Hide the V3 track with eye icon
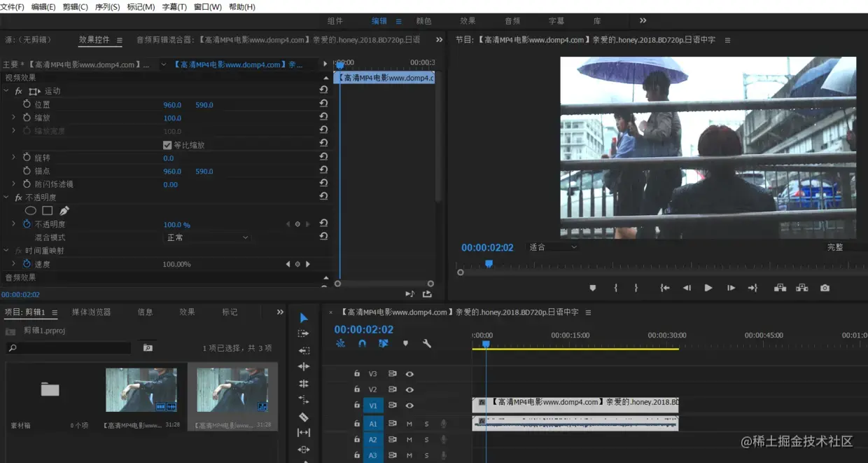 click(409, 374)
